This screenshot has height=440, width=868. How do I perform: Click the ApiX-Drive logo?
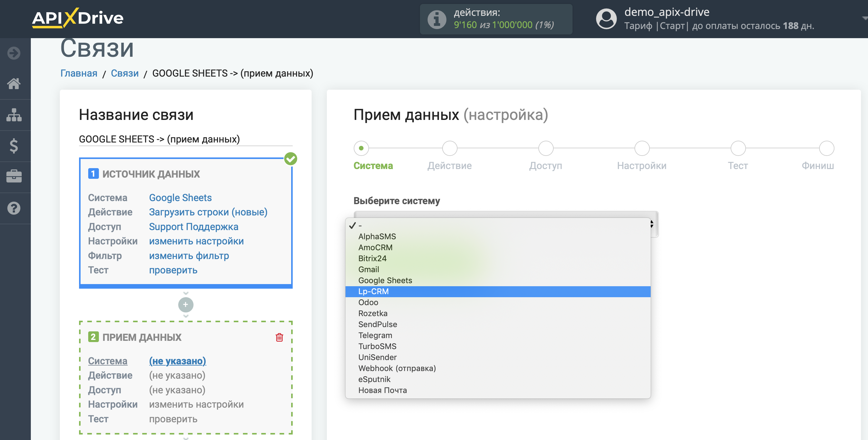pyautogui.click(x=78, y=18)
